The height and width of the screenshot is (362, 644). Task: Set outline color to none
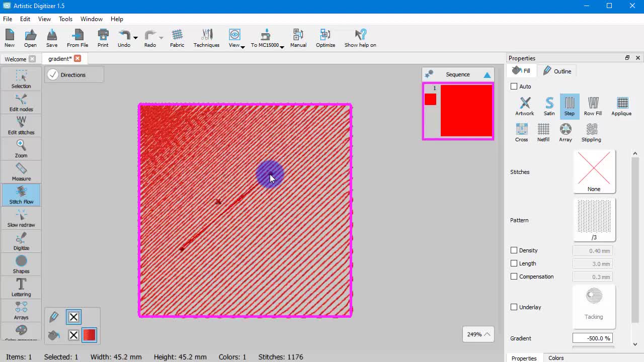(x=73, y=317)
